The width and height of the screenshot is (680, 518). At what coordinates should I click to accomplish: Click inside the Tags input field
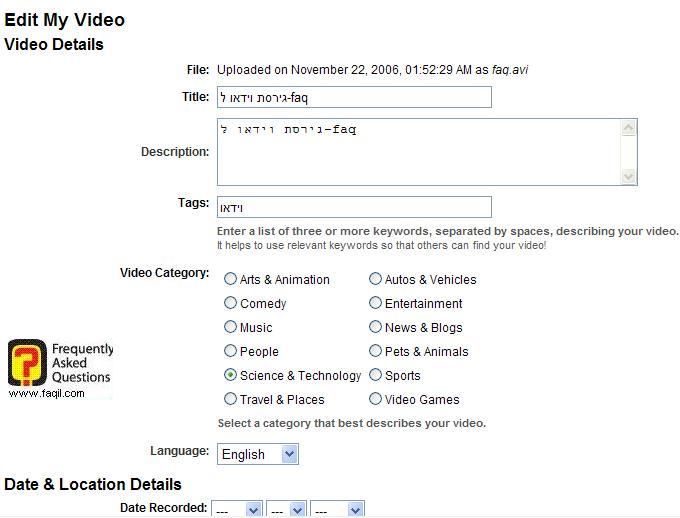[x=354, y=207]
